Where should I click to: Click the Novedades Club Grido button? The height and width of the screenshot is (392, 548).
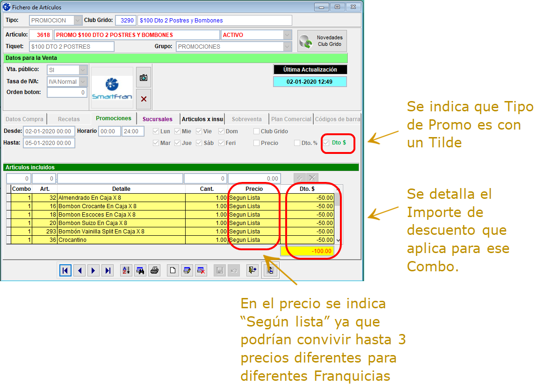coord(322,41)
